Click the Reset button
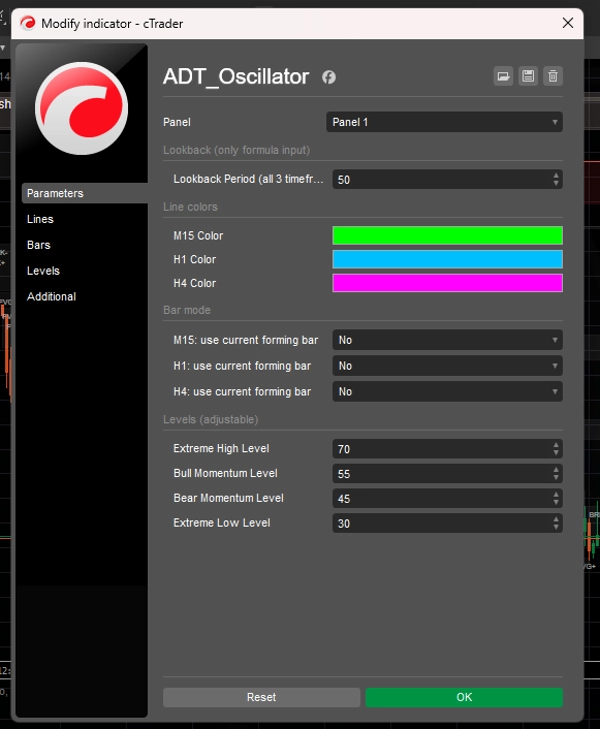Viewport: 600px width, 729px height. (x=261, y=697)
